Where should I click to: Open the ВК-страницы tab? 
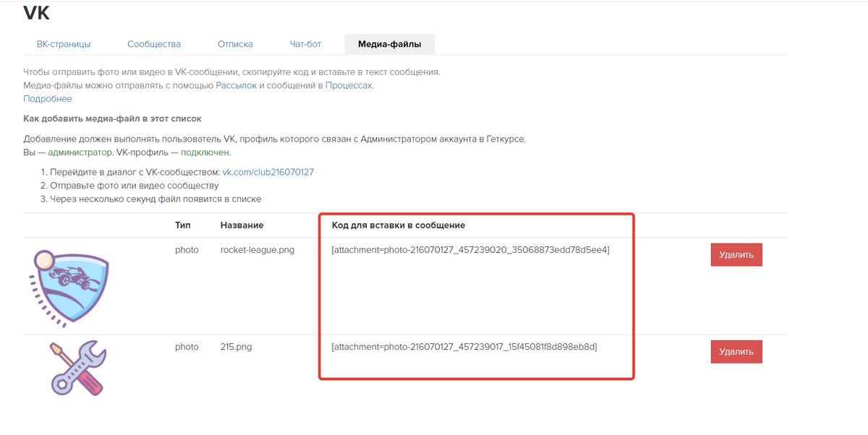coord(64,44)
